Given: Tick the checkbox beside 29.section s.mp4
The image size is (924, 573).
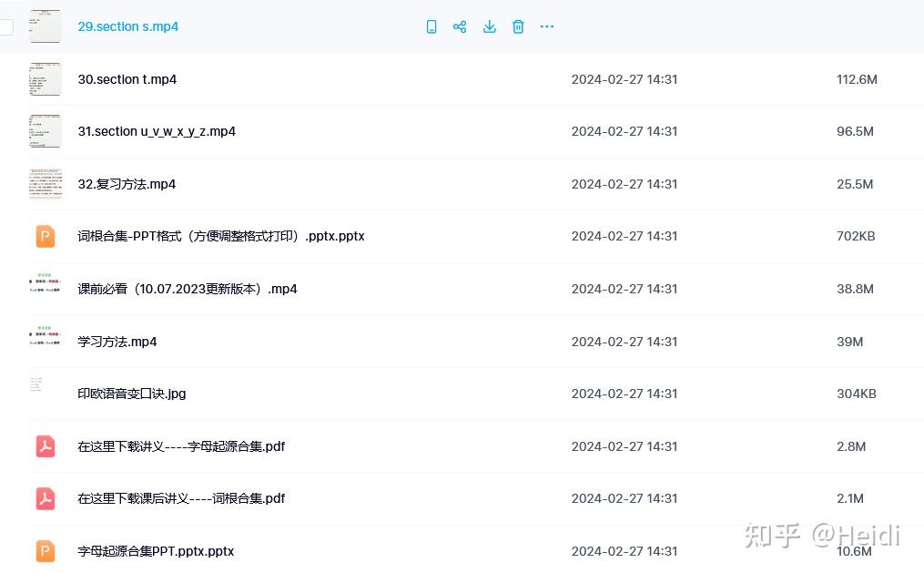Looking at the screenshot, I should tap(5, 26).
